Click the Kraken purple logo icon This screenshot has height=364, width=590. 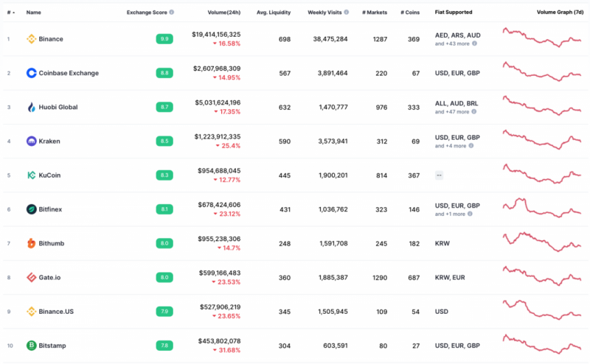tap(31, 141)
